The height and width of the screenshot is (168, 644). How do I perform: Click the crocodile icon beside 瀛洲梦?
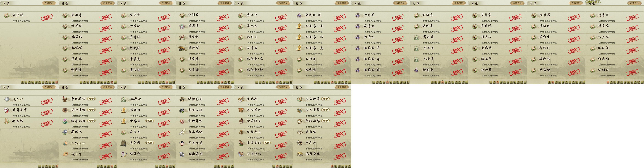coord(182,48)
